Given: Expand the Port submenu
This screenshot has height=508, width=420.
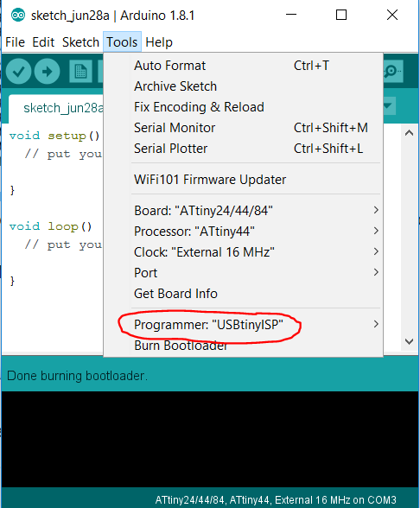Looking at the screenshot, I should 243,273.
